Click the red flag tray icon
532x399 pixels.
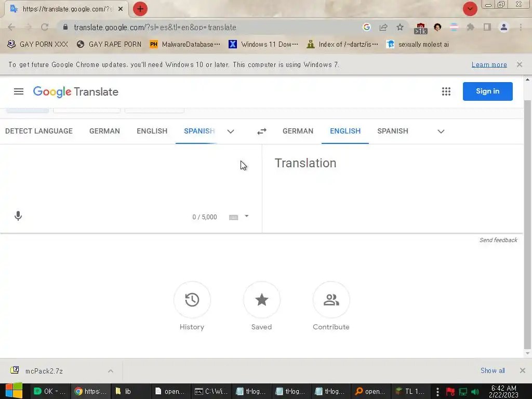450,392
